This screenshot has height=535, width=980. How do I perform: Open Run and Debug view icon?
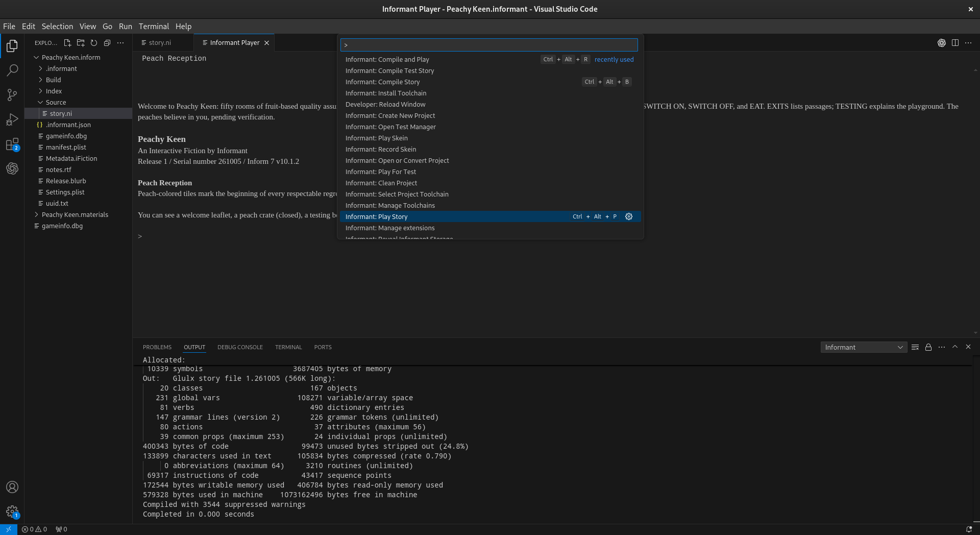tap(12, 119)
